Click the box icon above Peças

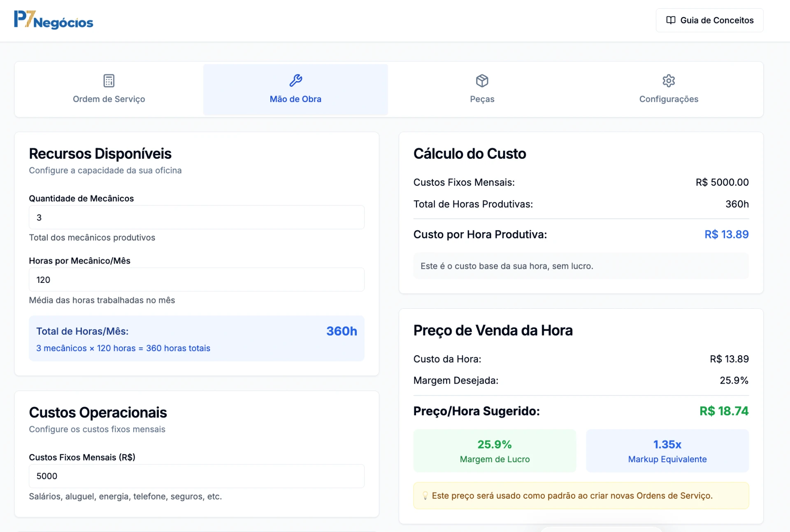[x=482, y=81]
